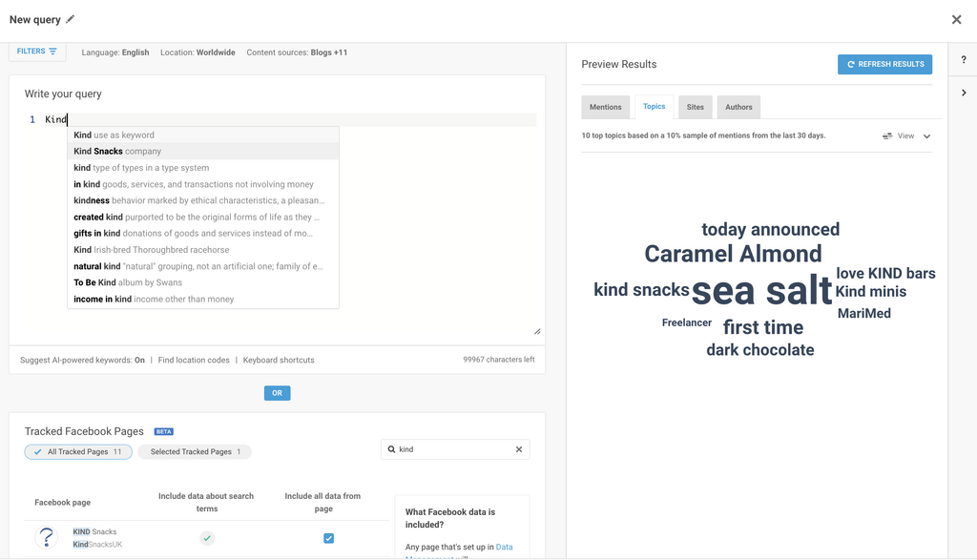The width and height of the screenshot is (977, 560).
Task: Switch to the Authors tab
Action: point(738,107)
